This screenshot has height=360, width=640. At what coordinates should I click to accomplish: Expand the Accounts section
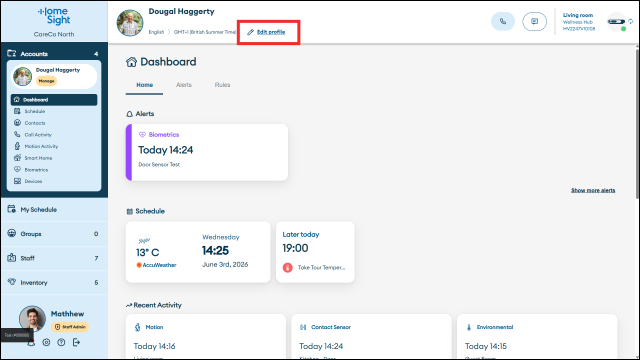[54, 53]
